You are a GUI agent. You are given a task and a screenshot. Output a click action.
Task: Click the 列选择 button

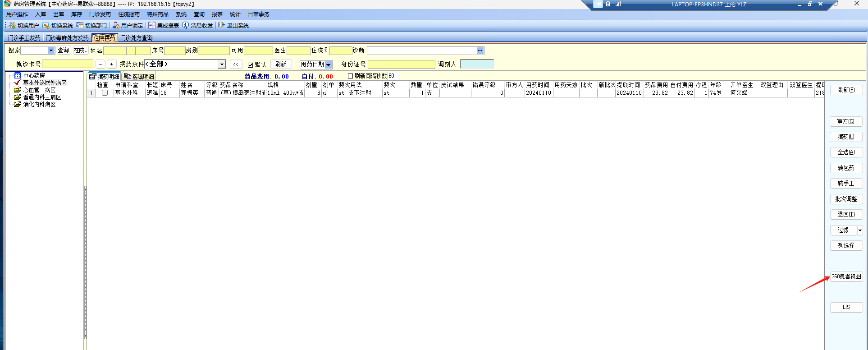pos(846,245)
